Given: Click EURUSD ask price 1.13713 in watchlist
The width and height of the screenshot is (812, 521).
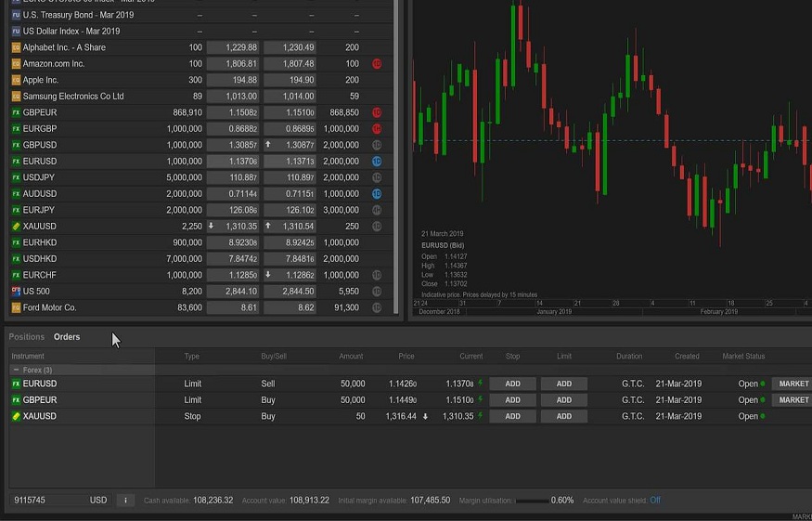Looking at the screenshot, I should pyautogui.click(x=290, y=162).
